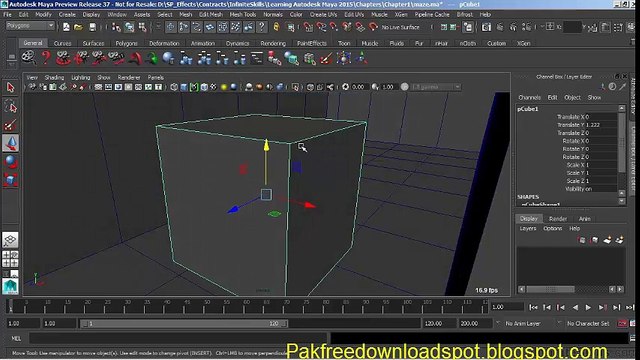Screen dimensions: 640x360
Task: Open the viewport gamma color space dropdown
Action: pos(436,87)
